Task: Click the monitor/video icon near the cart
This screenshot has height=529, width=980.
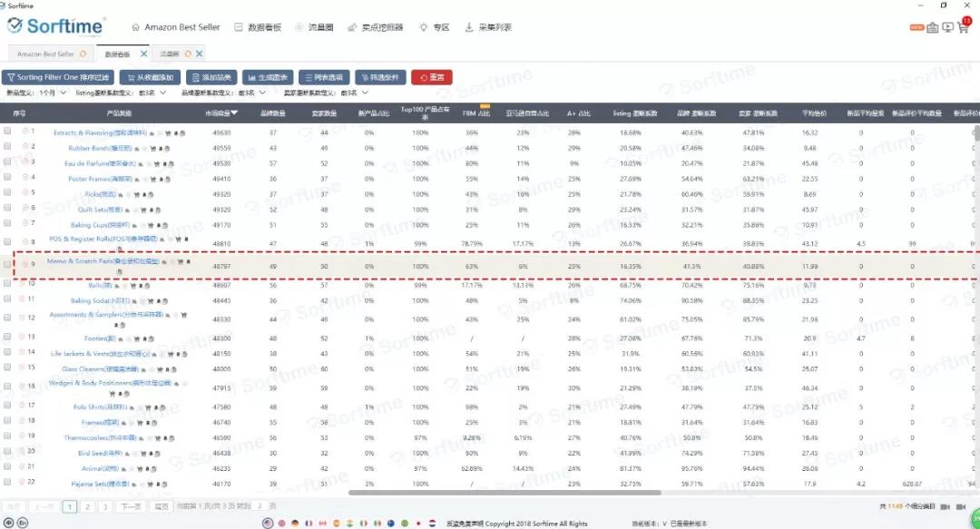Action: (x=950, y=27)
